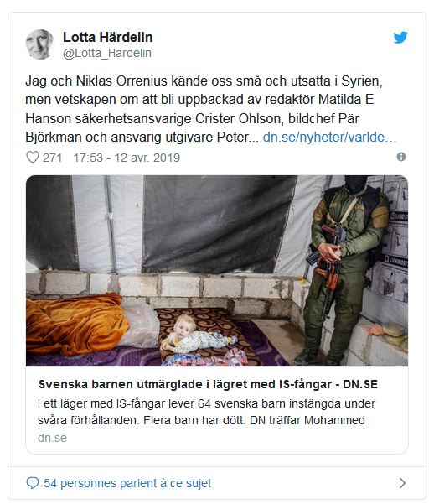
Task: Click the orange blanket in the photo
Action: (76, 323)
